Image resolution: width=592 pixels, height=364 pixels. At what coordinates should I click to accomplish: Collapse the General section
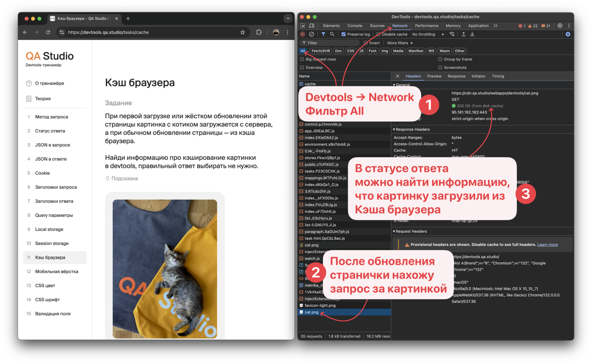(402, 85)
